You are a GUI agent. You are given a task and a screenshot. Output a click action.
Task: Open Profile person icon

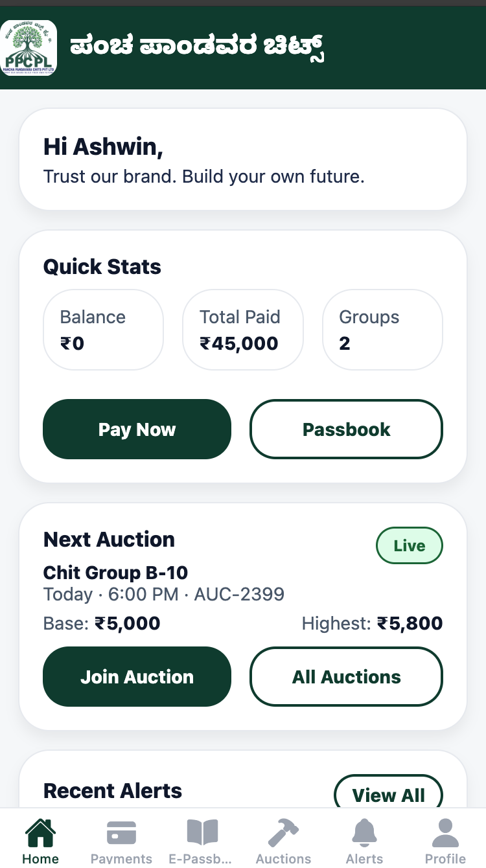click(445, 833)
